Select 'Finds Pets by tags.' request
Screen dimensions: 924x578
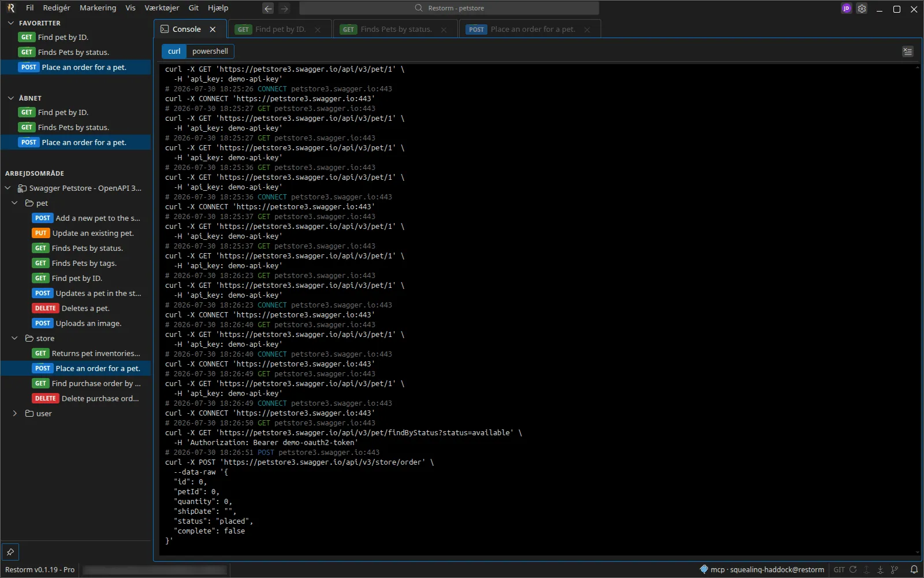click(x=76, y=263)
